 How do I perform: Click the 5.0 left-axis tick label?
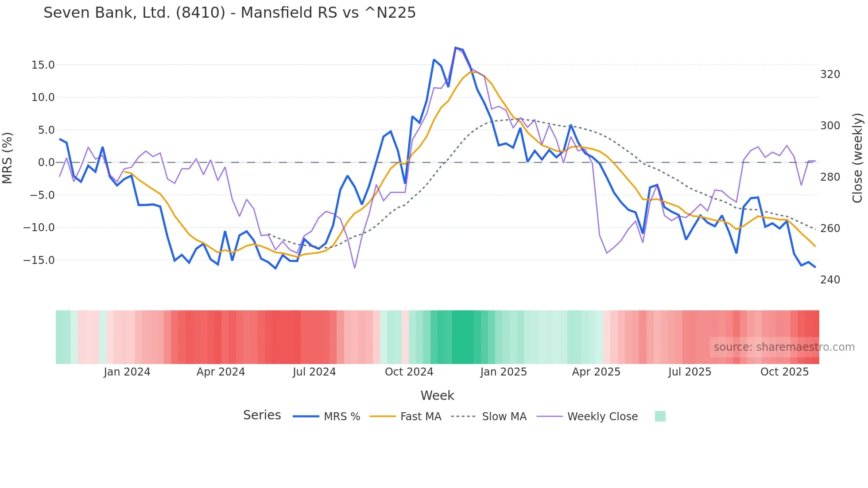(46, 130)
